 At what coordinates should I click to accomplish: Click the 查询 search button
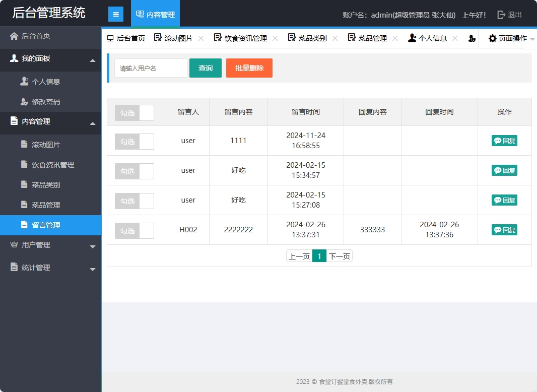205,68
